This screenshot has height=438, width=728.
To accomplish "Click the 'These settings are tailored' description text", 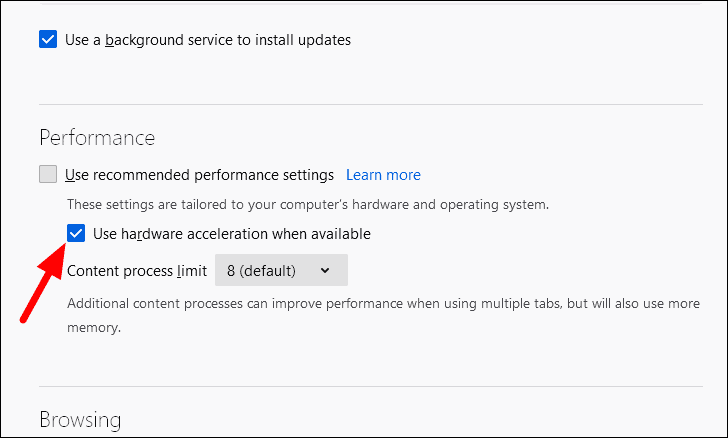I will [308, 204].
